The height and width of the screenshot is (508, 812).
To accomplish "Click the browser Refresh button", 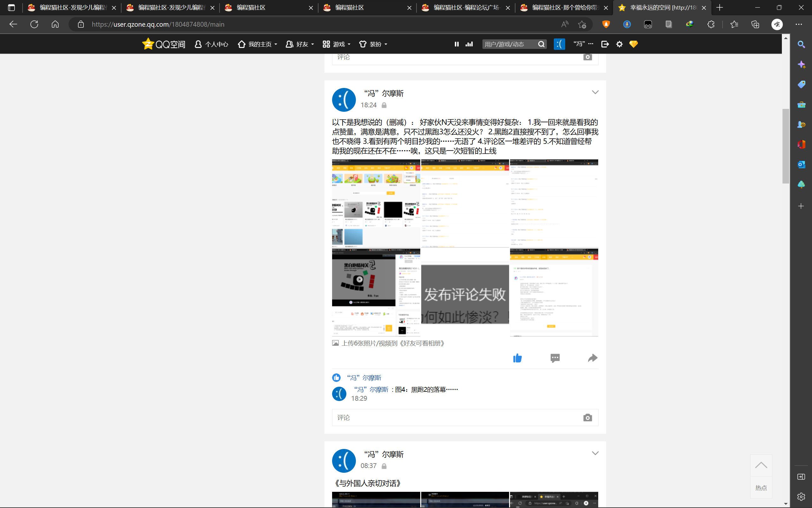I will tap(34, 24).
